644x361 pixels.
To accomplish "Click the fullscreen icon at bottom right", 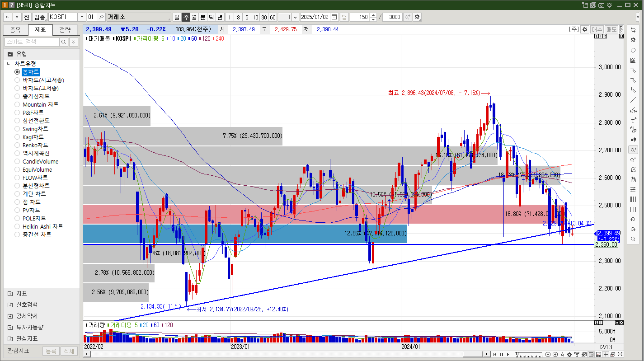I will pos(620,354).
